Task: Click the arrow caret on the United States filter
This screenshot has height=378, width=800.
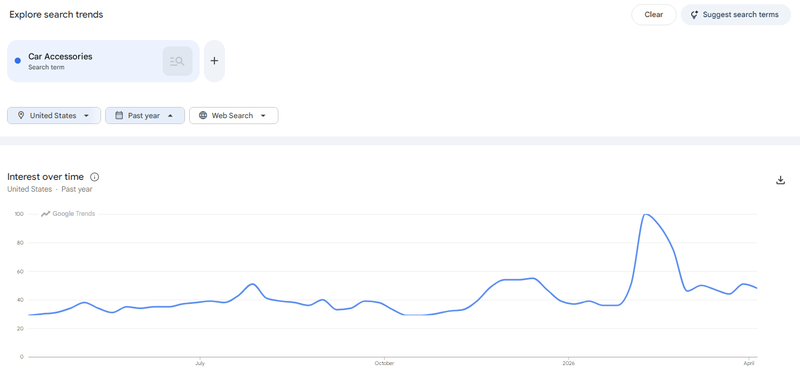Action: click(86, 116)
